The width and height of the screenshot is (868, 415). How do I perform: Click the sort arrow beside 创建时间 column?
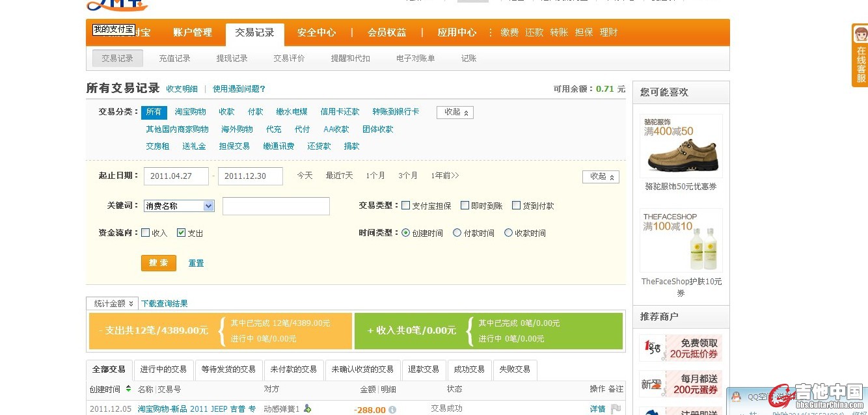pos(128,389)
